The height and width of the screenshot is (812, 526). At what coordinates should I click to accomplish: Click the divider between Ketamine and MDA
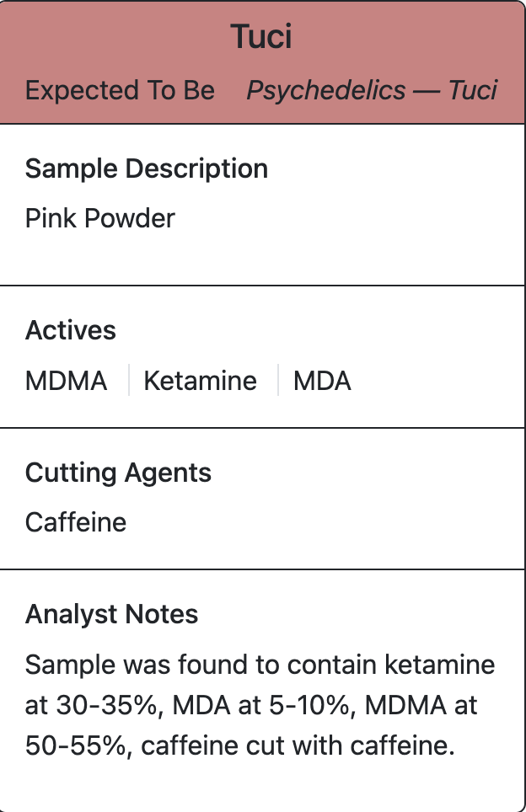pyautogui.click(x=278, y=380)
